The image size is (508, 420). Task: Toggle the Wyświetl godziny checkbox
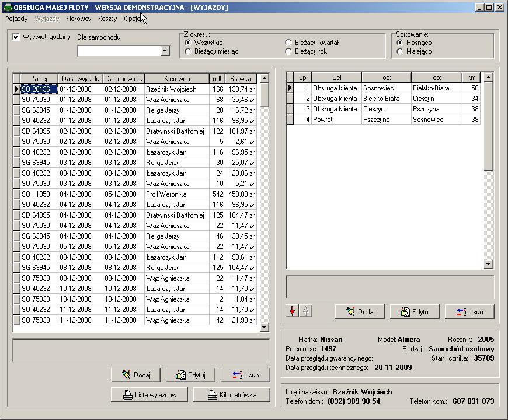point(16,37)
